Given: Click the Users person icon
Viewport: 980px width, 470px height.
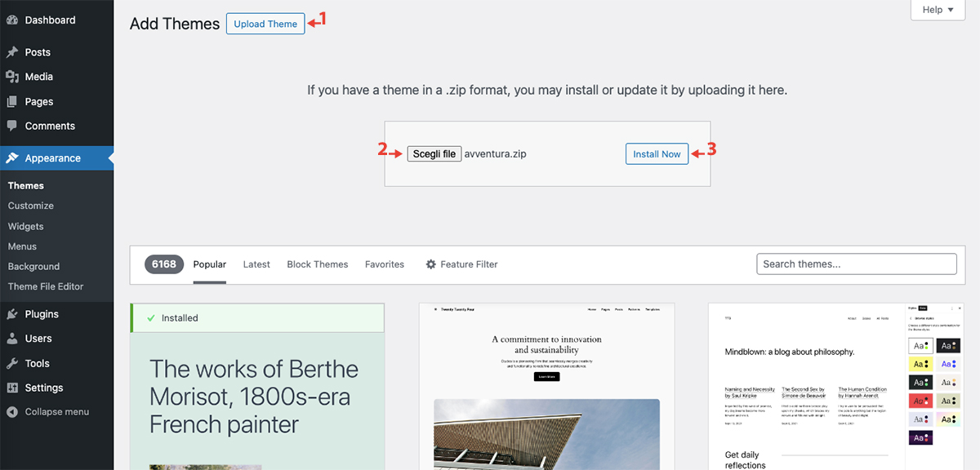Looking at the screenshot, I should 12,339.
